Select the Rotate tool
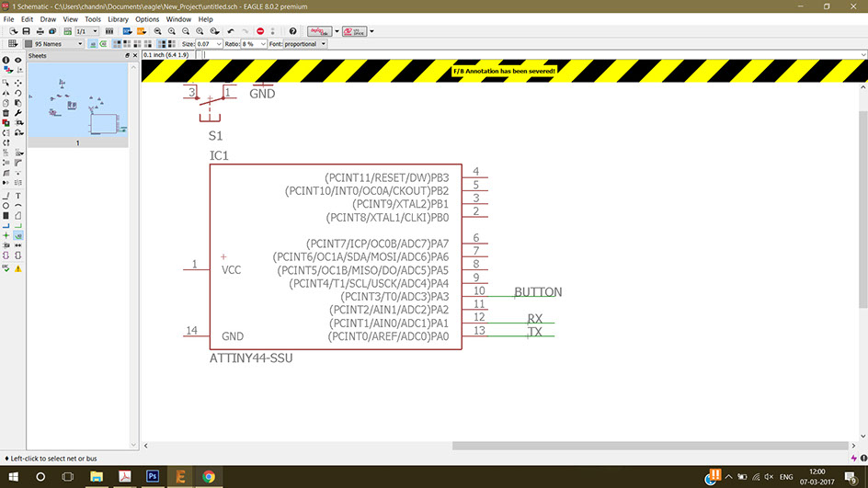868x488 pixels. (x=18, y=93)
